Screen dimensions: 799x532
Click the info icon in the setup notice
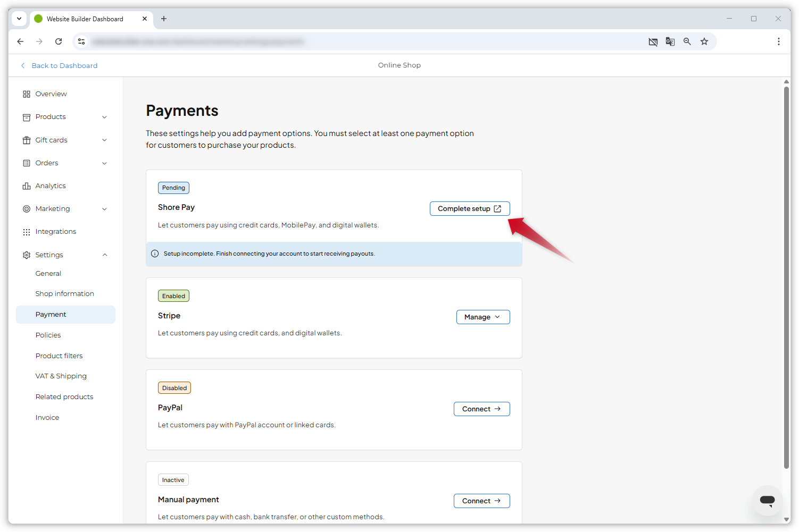pyautogui.click(x=154, y=254)
